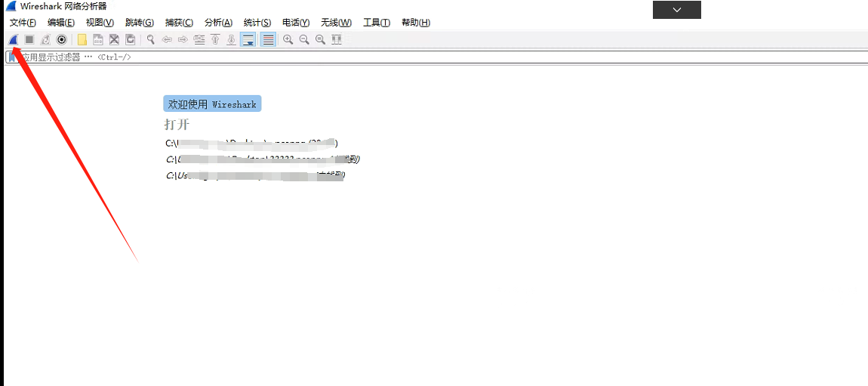The height and width of the screenshot is (386, 868).
Task: Click the 欢迎使用 Wireshark banner
Action: pos(212,103)
